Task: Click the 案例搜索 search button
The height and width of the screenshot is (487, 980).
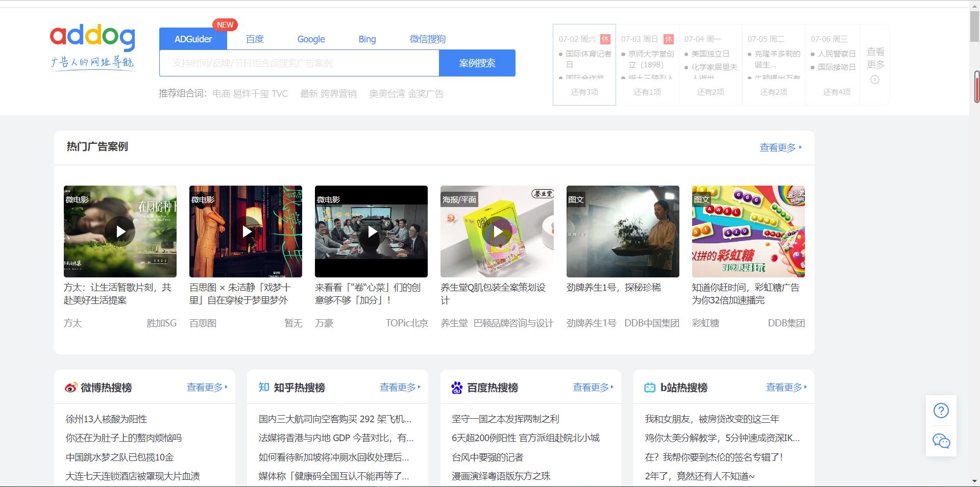Action: pyautogui.click(x=477, y=63)
